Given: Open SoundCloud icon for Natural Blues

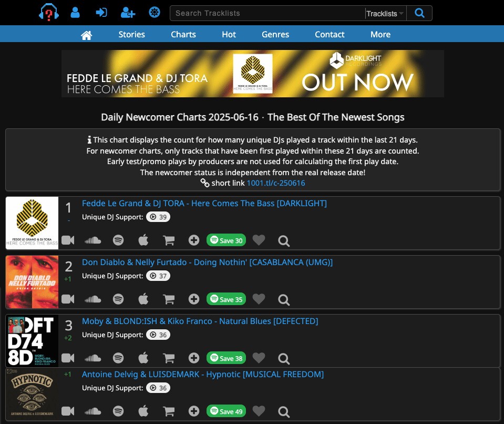Looking at the screenshot, I should [93, 358].
